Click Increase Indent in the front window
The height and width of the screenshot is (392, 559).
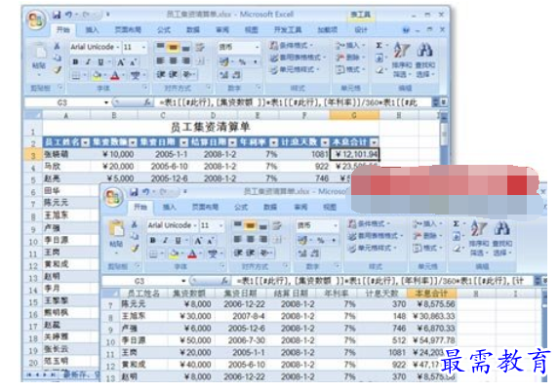pos(251,253)
